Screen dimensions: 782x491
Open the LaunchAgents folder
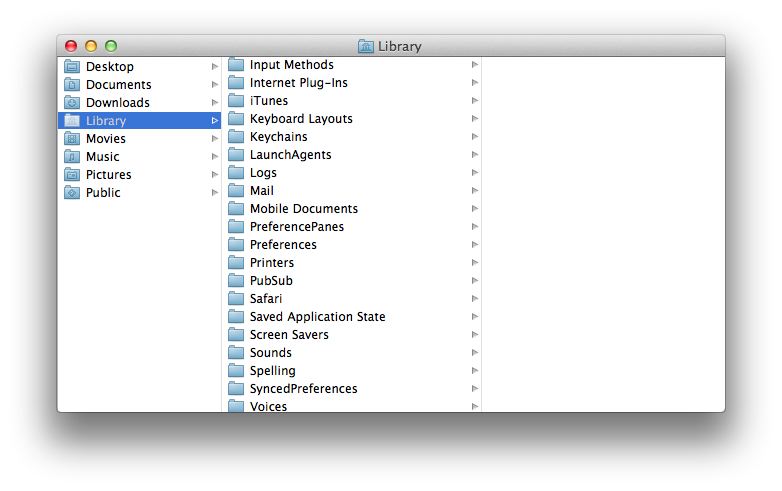[290, 155]
